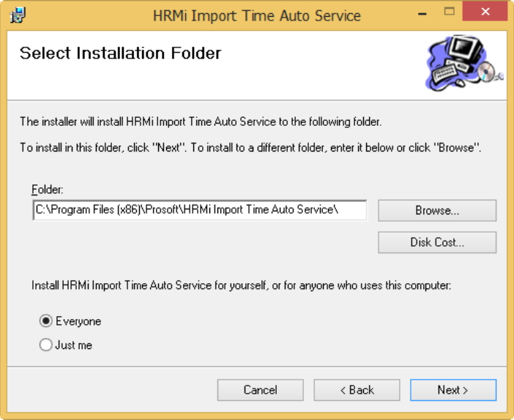
Task: Click the "for yourself, or for anyone" prompt text
Action: [x=242, y=285]
